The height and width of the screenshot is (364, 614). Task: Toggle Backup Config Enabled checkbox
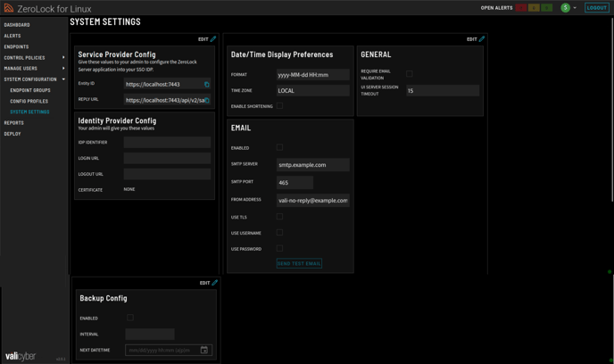pyautogui.click(x=130, y=318)
